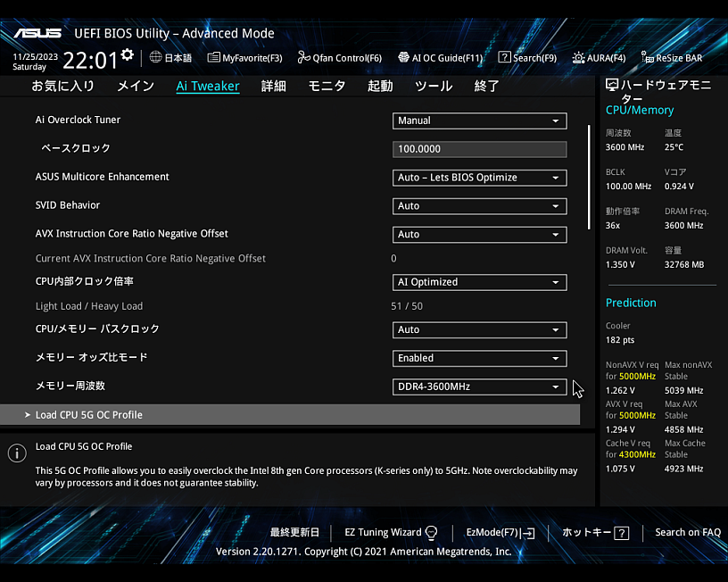Click 1.350 V DRAM Volt. value

pyautogui.click(x=620, y=265)
